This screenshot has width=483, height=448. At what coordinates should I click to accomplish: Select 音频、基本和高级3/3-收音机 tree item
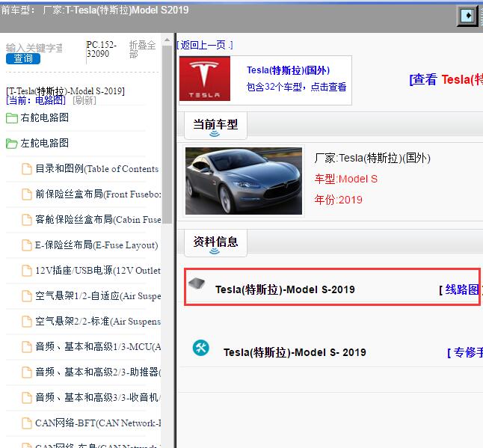pos(98,398)
